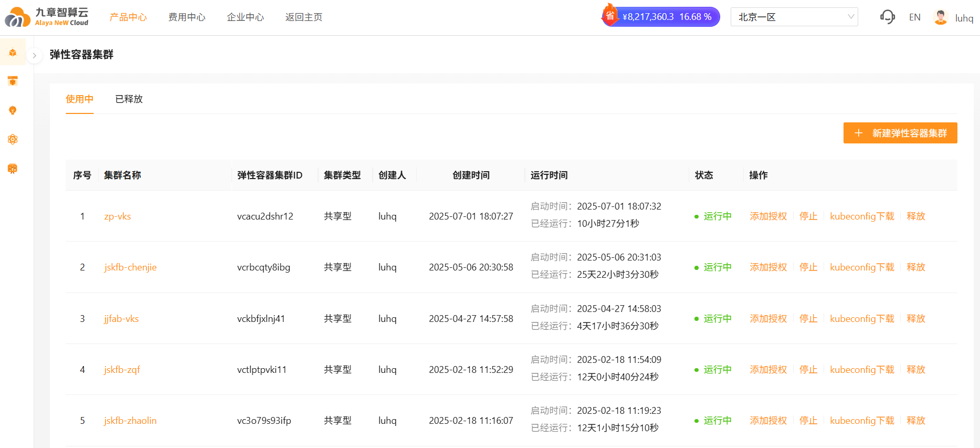Open the 企业中心 menu
This screenshot has height=448, width=980.
(245, 17)
